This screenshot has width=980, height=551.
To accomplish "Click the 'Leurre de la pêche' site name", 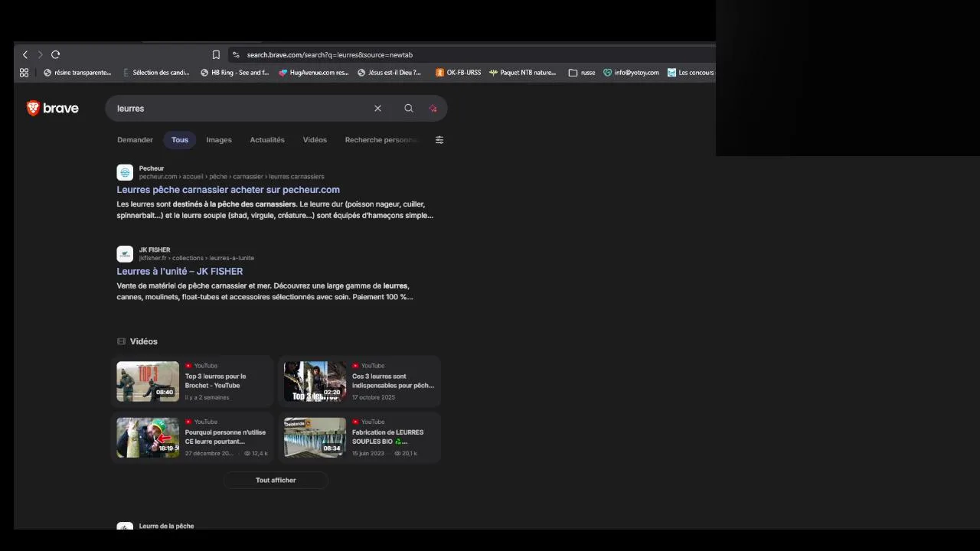I will (166, 526).
